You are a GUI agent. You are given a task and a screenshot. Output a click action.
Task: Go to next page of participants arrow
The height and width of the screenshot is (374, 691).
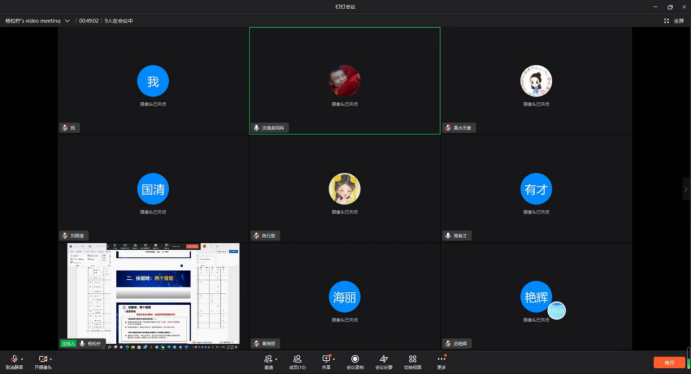click(x=686, y=189)
